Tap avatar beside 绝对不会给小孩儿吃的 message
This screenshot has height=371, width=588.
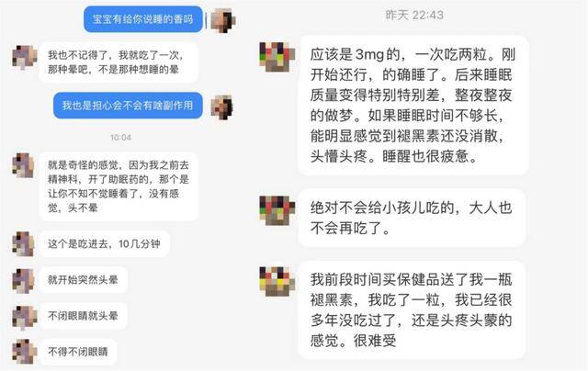pos(277,210)
